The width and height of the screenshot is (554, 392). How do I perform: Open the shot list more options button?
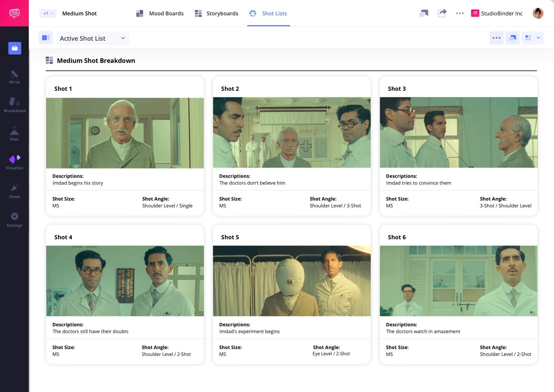point(496,38)
